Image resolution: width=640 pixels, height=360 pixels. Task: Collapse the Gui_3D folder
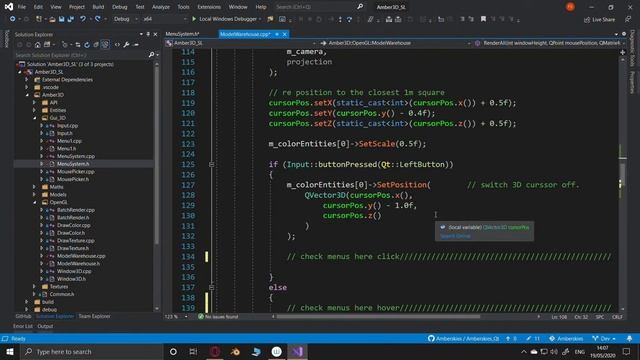(x=35, y=118)
